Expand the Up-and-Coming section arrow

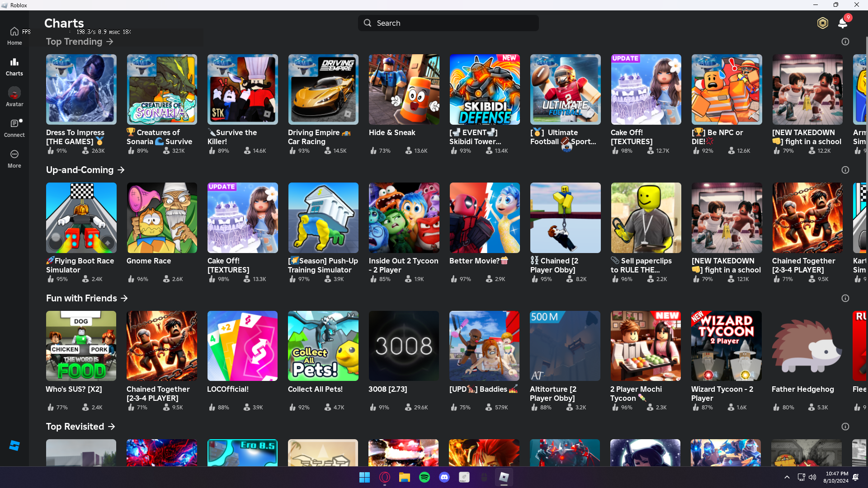(x=121, y=170)
